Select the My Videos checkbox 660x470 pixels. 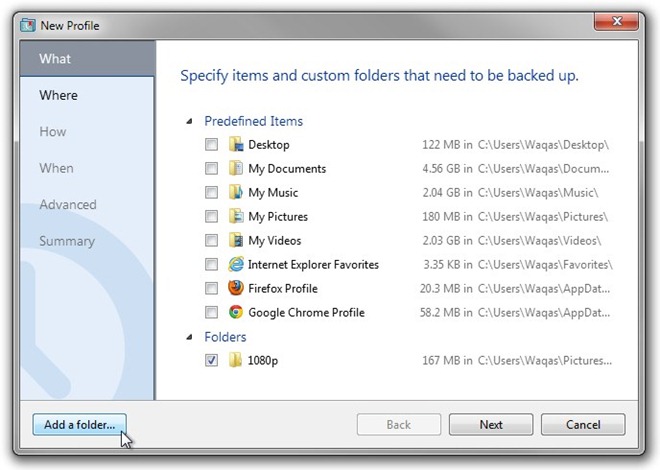211,240
